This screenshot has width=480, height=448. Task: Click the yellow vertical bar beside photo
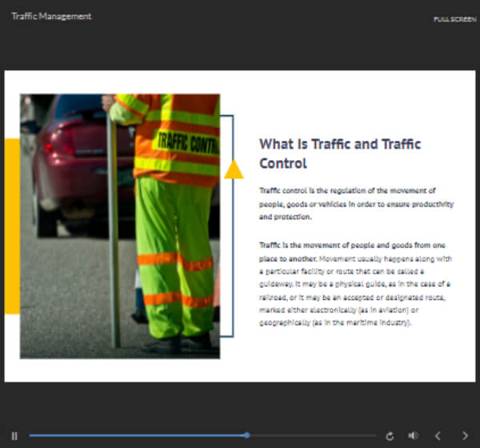click(x=12, y=226)
